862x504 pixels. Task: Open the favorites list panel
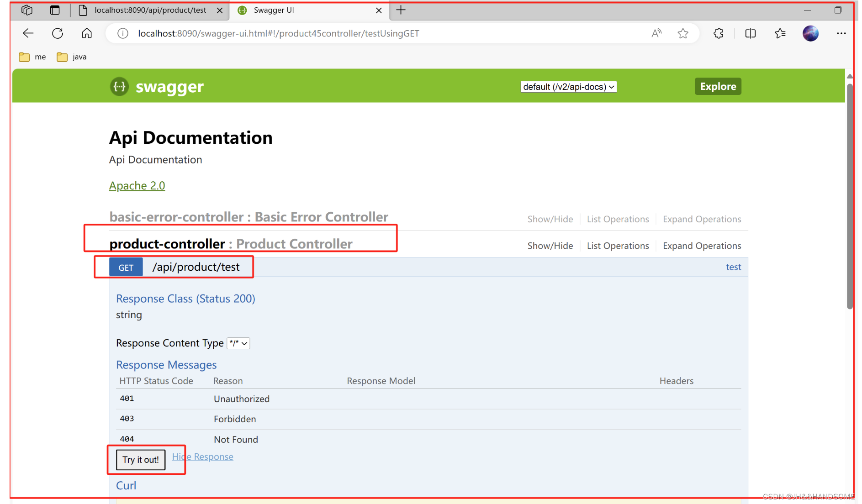point(780,33)
